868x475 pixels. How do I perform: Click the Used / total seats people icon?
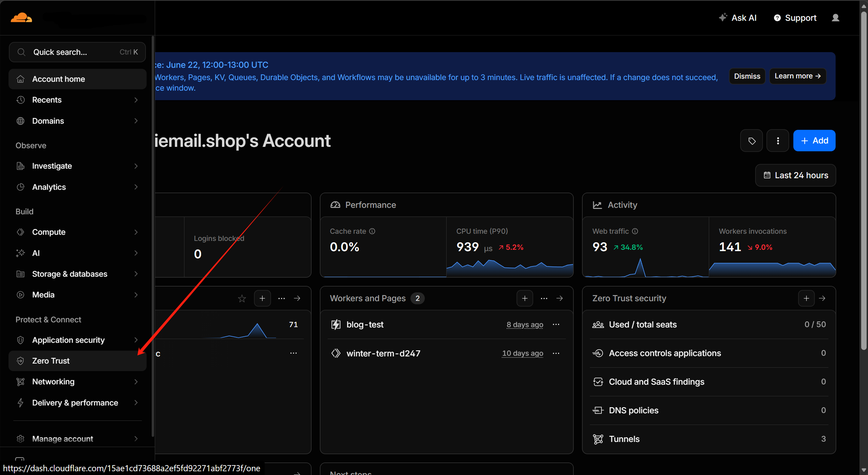click(x=598, y=324)
